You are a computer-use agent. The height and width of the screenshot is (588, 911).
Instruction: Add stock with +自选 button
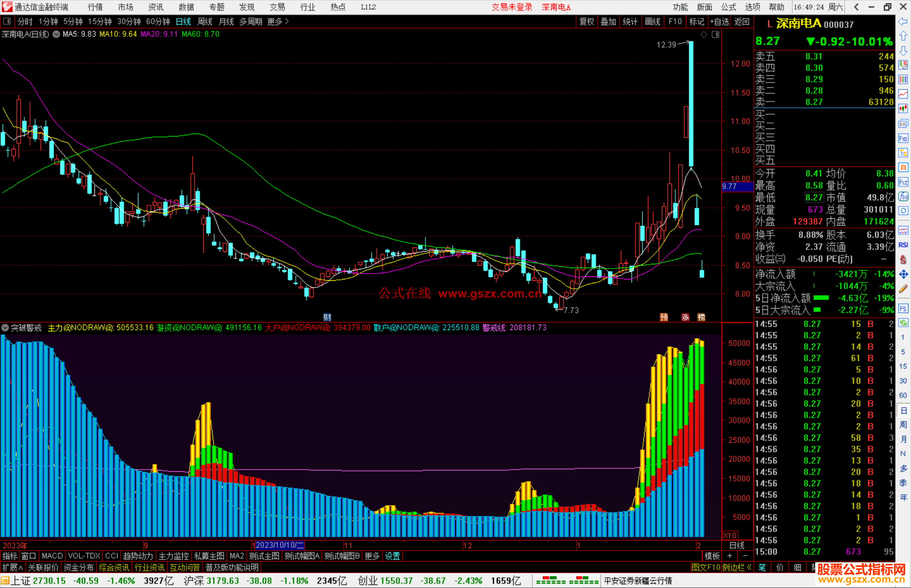720,21
